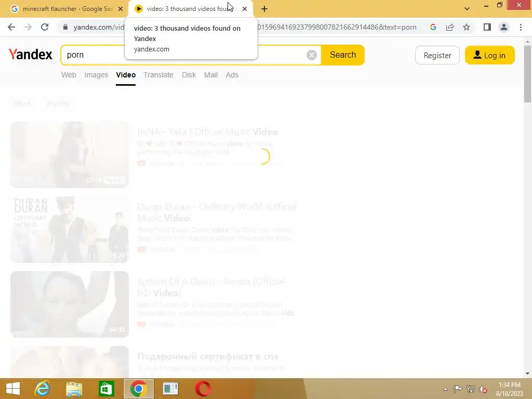Click the network tray icon
The height and width of the screenshot is (399, 532).
point(471,389)
